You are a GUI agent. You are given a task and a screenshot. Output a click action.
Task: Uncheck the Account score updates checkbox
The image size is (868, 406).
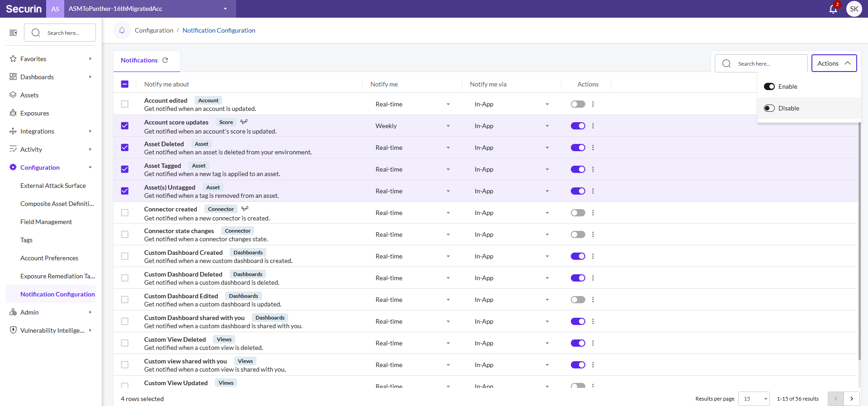125,126
